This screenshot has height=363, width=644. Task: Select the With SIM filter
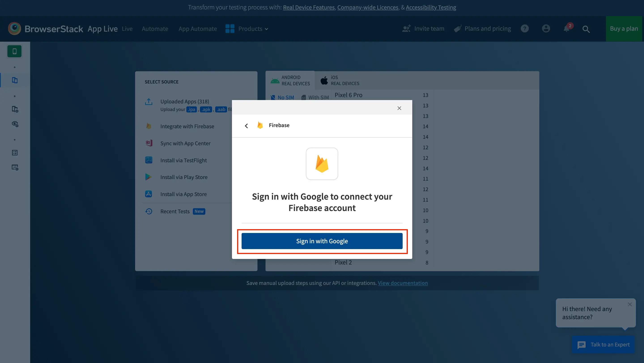pyautogui.click(x=315, y=97)
